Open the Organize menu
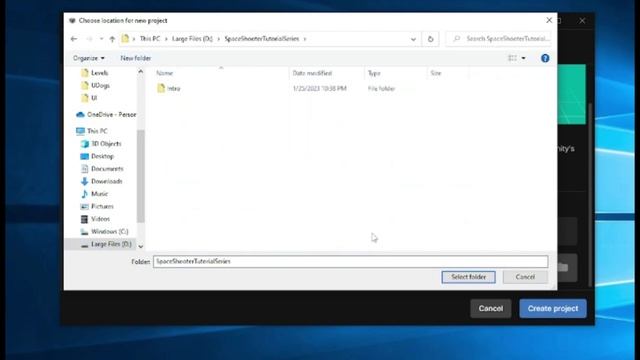Screen dimensions: 640x360 tap(89, 58)
